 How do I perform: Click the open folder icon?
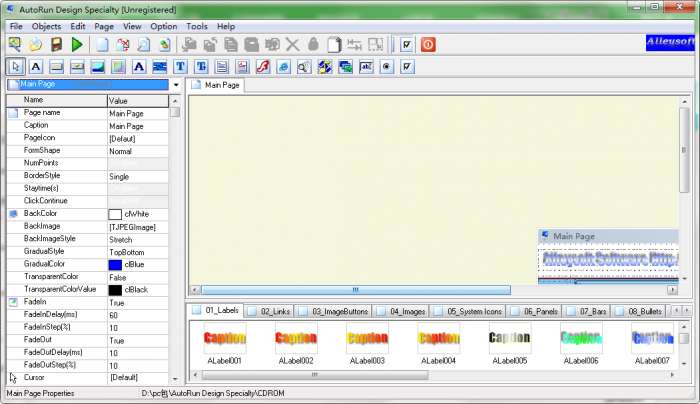click(x=35, y=45)
